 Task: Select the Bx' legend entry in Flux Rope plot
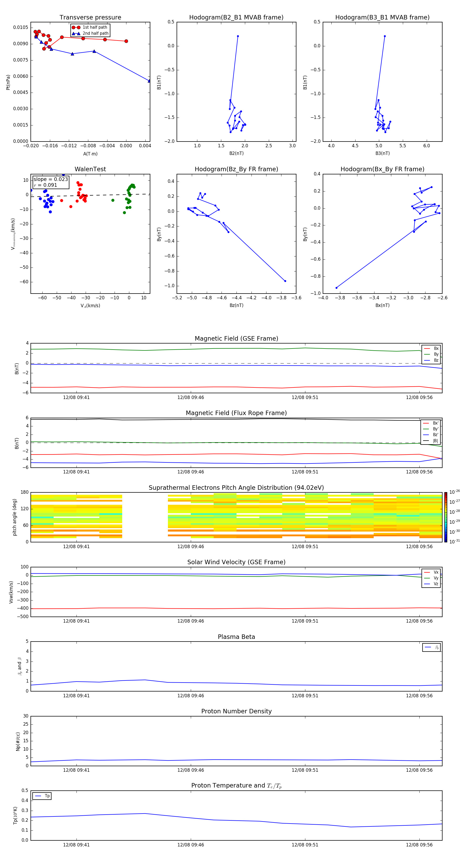[x=431, y=423]
